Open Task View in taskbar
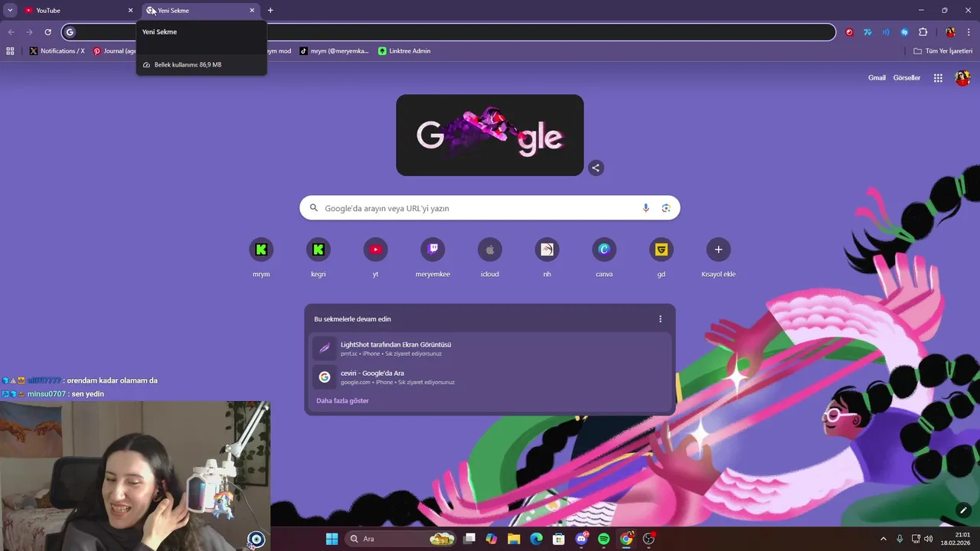The height and width of the screenshot is (551, 980). point(470,539)
